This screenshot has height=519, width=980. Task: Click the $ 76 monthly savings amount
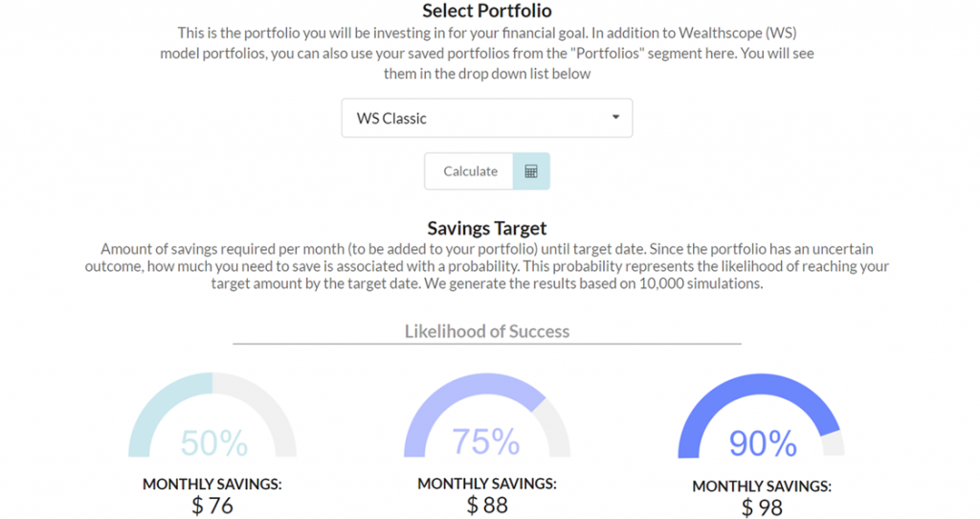click(212, 506)
